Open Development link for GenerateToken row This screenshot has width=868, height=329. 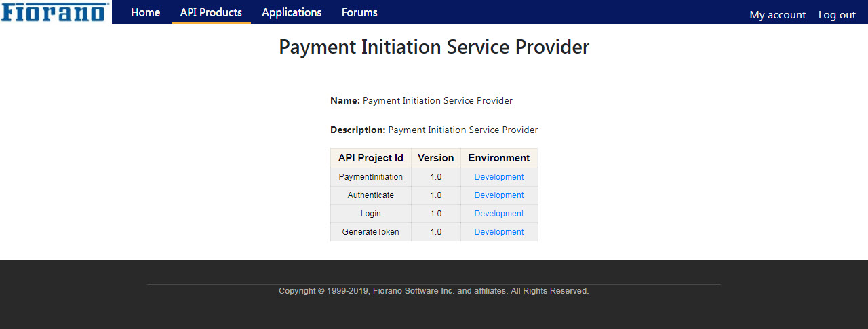click(x=499, y=232)
